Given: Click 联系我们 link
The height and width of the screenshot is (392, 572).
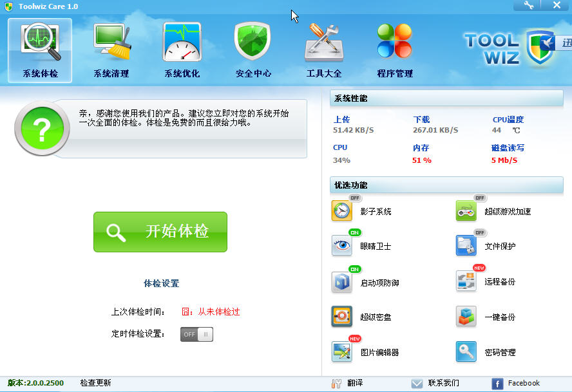Looking at the screenshot, I should click(444, 382).
